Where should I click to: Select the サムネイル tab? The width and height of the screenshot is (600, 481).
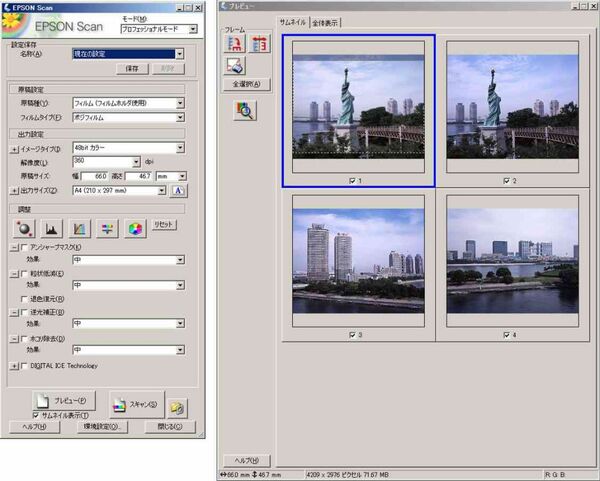click(293, 22)
